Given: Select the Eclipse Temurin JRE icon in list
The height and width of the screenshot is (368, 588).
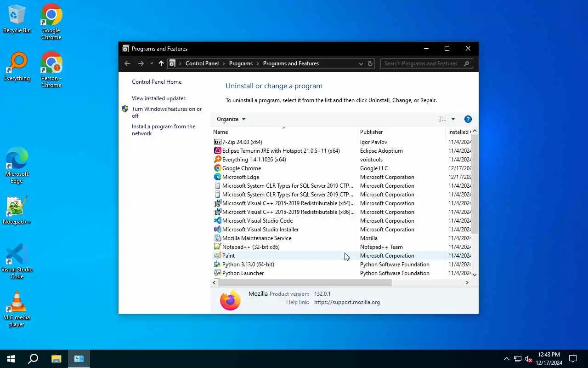Looking at the screenshot, I should pyautogui.click(x=218, y=151).
